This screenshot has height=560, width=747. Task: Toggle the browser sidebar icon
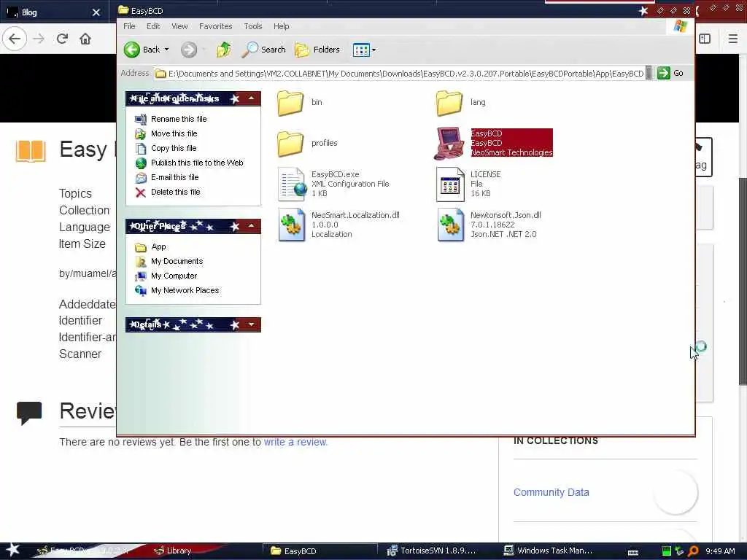pyautogui.click(x=705, y=39)
